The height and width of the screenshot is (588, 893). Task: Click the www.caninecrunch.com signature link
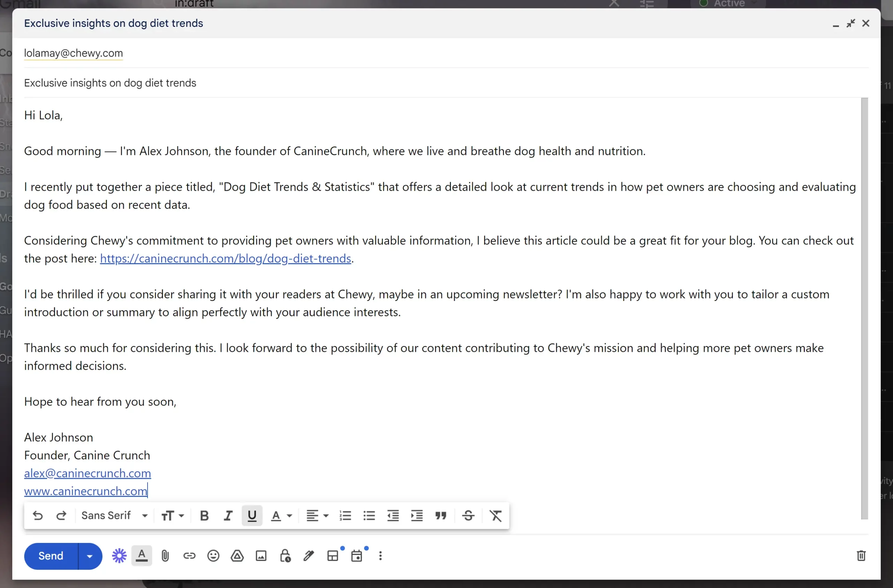coord(85,491)
